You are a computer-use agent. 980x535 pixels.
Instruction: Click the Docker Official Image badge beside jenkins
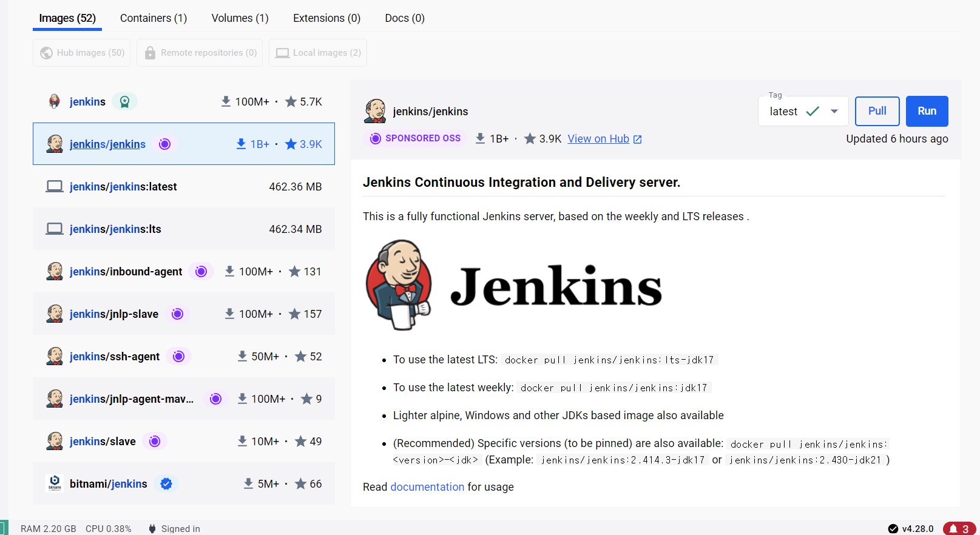pyautogui.click(x=124, y=101)
